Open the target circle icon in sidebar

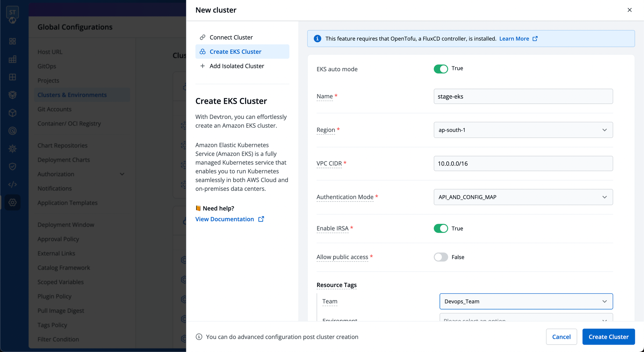click(x=13, y=131)
